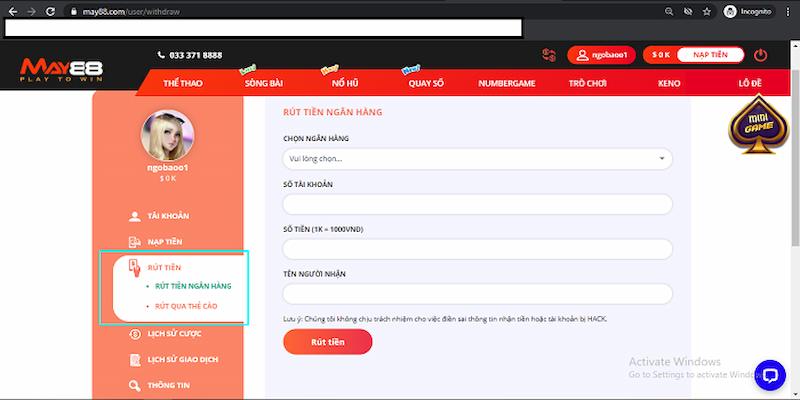The width and height of the screenshot is (800, 400).
Task: Open the Chọn Ngân Hàng bank dropdown
Action: [477, 158]
